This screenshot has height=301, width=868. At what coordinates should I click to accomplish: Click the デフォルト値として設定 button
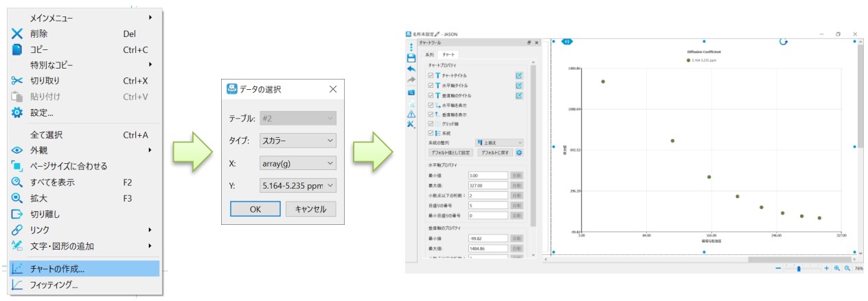tap(450, 152)
